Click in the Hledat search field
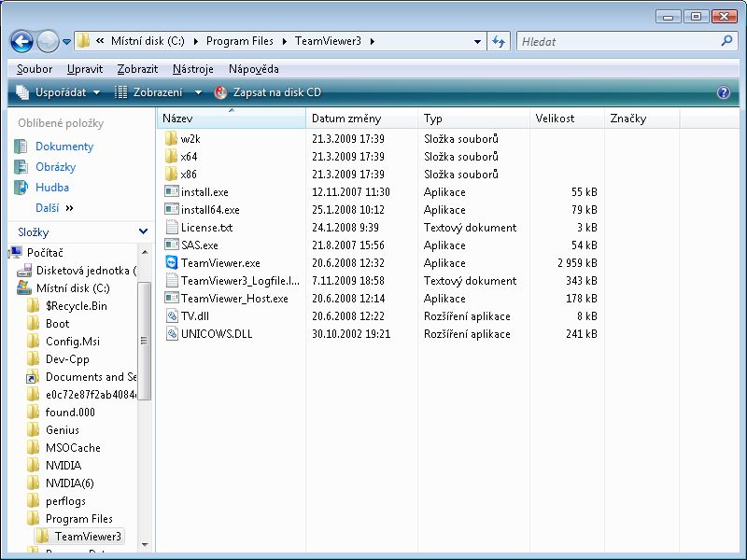 coord(616,42)
